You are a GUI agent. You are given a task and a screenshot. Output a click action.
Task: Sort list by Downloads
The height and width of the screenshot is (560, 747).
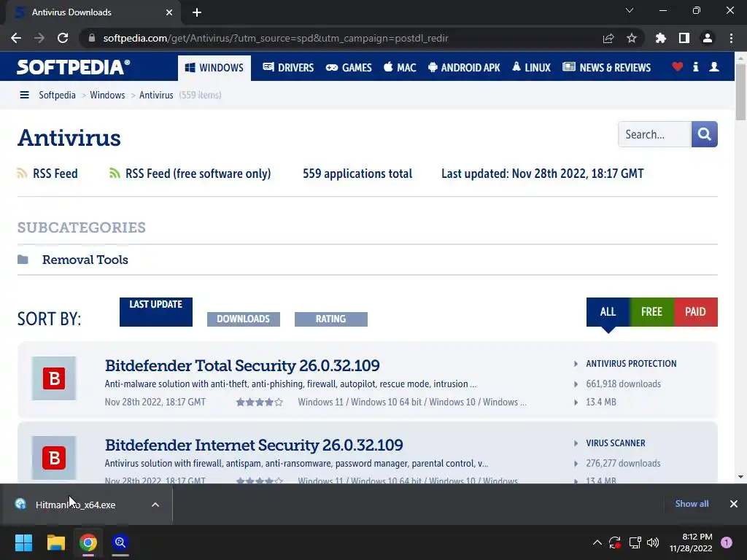[244, 319]
